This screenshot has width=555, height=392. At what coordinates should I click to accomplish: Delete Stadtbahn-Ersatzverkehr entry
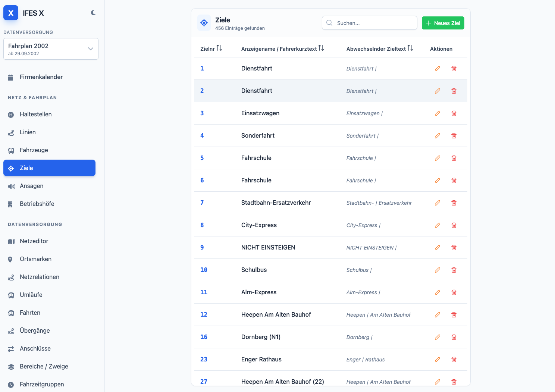pos(454,203)
